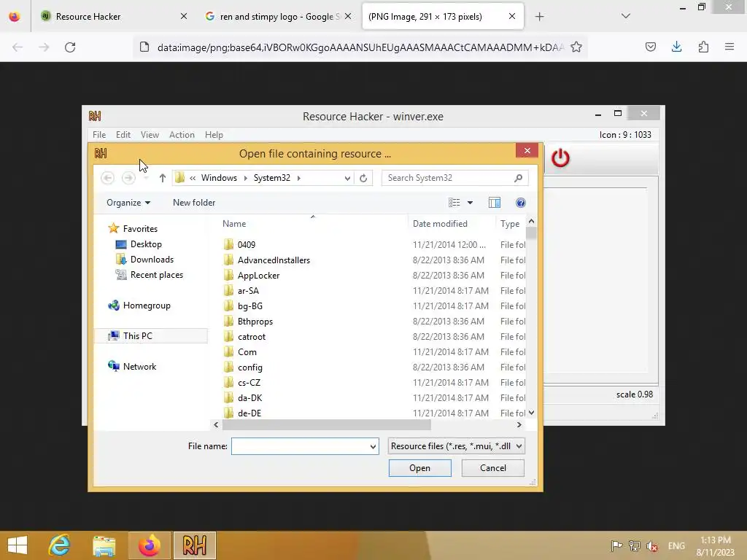The width and height of the screenshot is (747, 560).
Task: Switch to the Resource Hacker browser tab
Action: 113,17
